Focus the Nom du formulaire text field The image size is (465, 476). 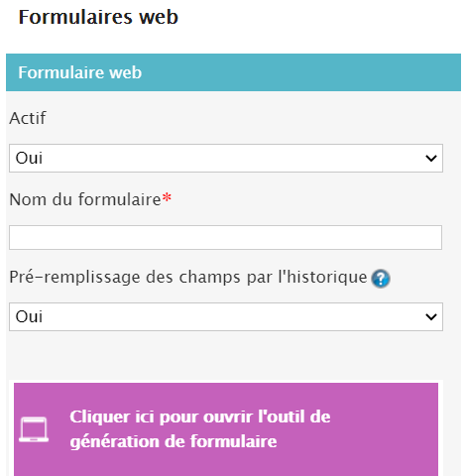click(225, 237)
